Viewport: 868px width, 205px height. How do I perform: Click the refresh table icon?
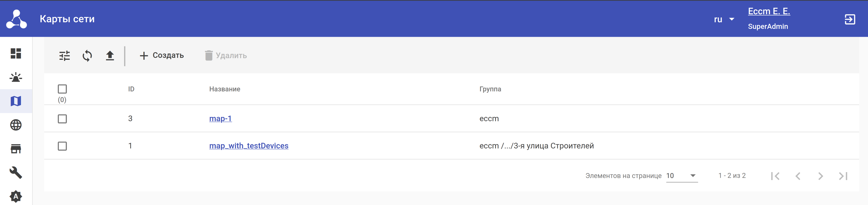(x=87, y=56)
